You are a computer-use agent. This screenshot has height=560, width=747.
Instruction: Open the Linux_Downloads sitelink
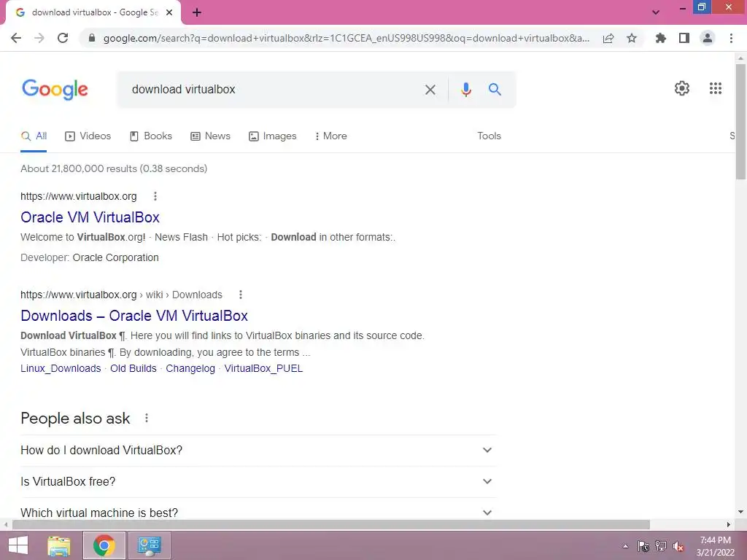click(x=61, y=368)
